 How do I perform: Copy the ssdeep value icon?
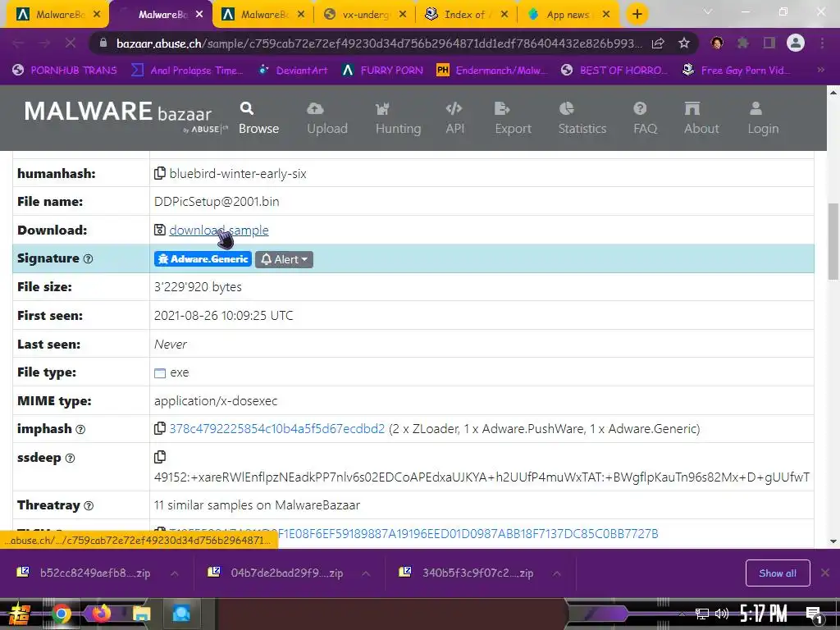[160, 457]
